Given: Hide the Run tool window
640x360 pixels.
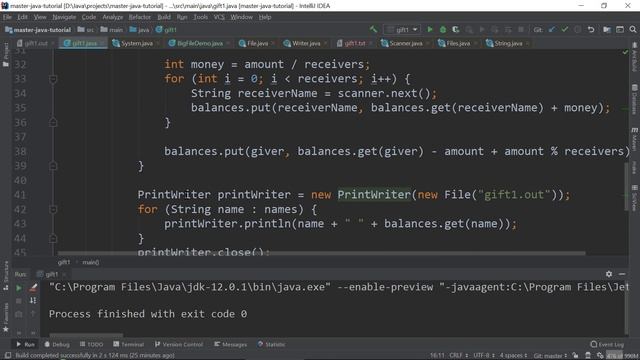Looking at the screenshot, I should [622, 274].
